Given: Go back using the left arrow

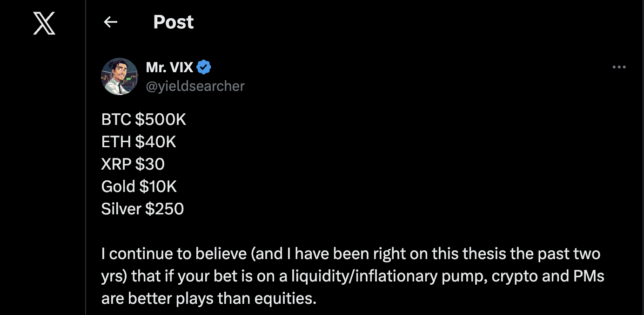Looking at the screenshot, I should click(110, 22).
